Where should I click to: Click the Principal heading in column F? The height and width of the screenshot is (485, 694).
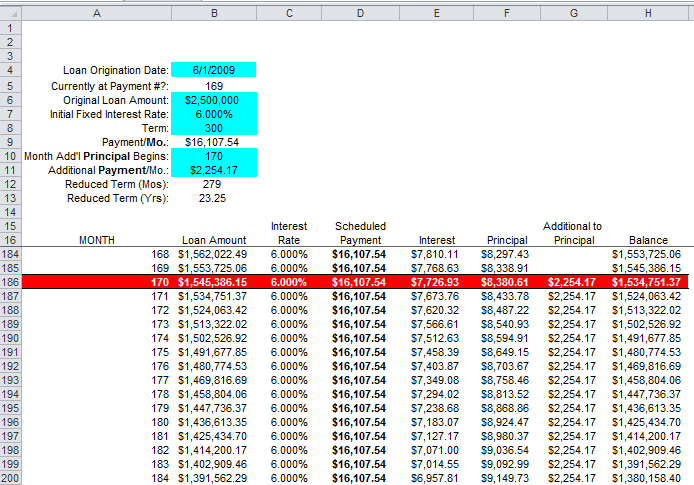pos(507,240)
